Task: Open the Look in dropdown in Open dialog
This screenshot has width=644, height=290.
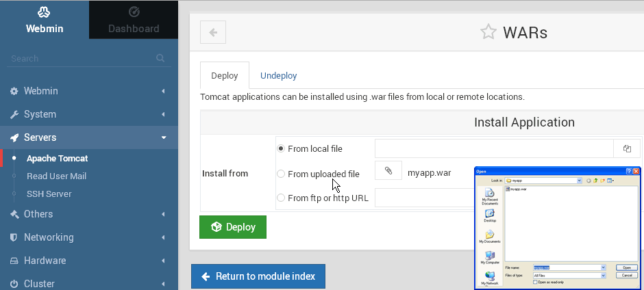Action: tap(579, 181)
